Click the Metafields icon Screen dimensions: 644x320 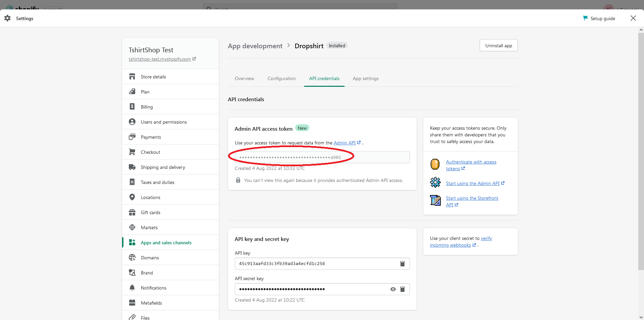click(132, 303)
